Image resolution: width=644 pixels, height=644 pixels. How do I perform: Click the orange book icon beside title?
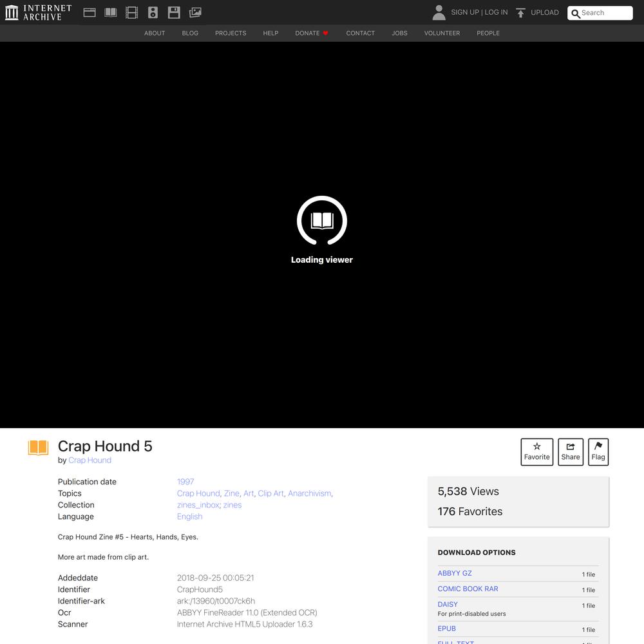point(38,448)
